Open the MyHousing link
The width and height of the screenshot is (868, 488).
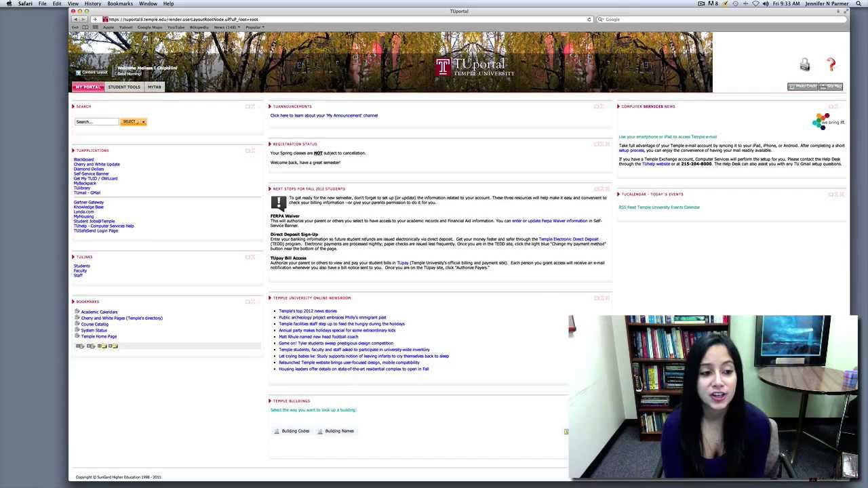point(84,217)
